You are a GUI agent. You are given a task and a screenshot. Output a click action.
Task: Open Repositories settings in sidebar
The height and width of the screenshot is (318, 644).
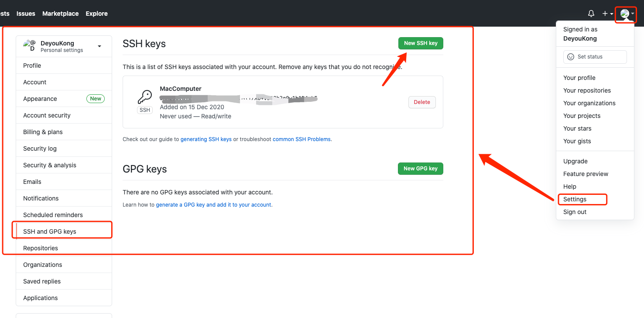click(x=64, y=248)
